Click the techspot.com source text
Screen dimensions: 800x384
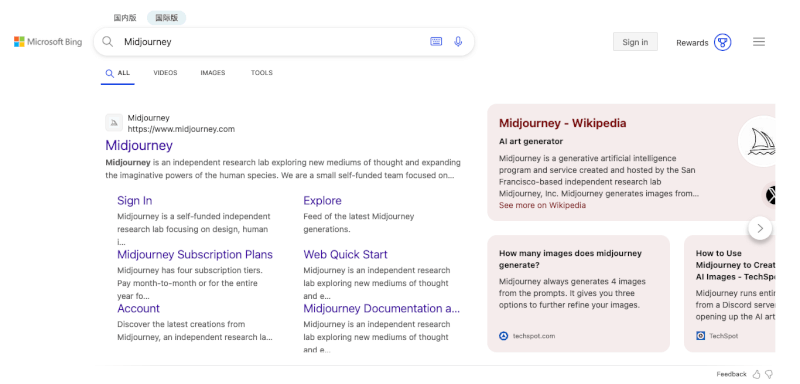click(x=534, y=336)
